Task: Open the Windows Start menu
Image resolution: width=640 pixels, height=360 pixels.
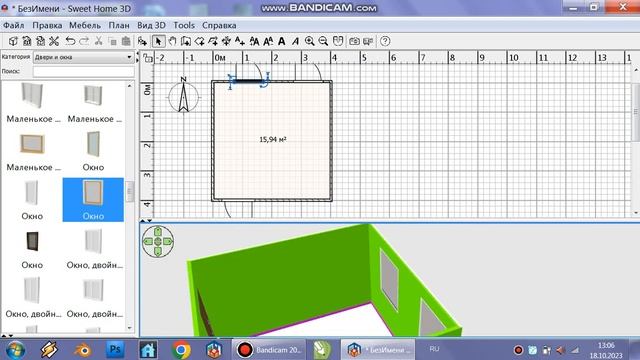Action: pyautogui.click(x=15, y=350)
